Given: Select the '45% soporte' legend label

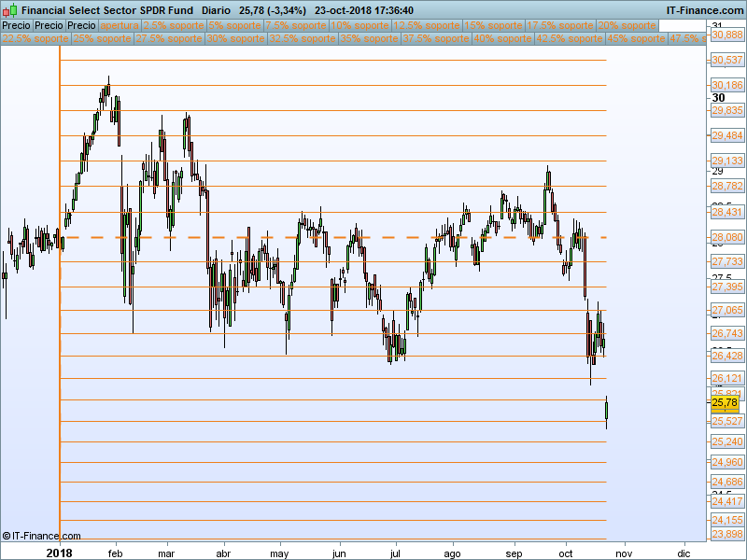Looking at the screenshot, I should (636, 38).
